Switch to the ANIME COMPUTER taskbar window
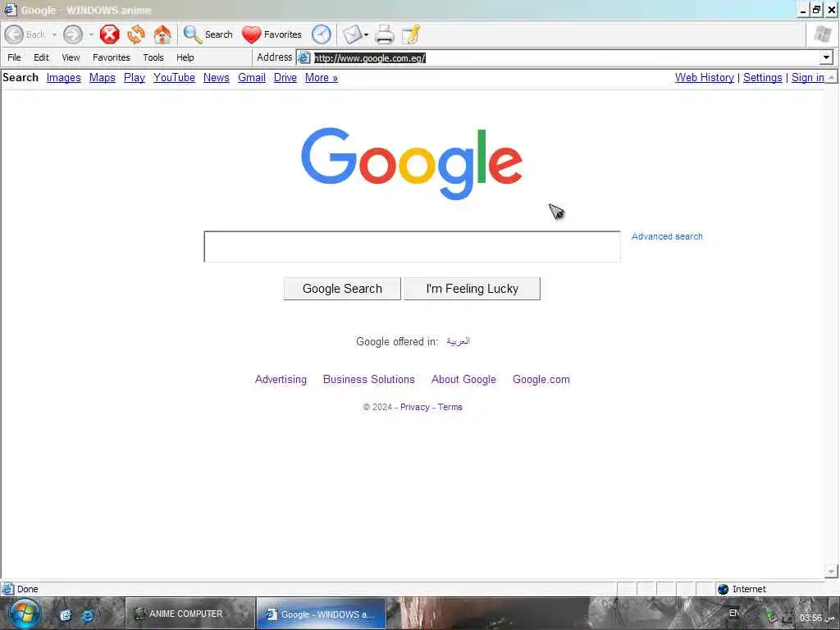 tap(189, 614)
